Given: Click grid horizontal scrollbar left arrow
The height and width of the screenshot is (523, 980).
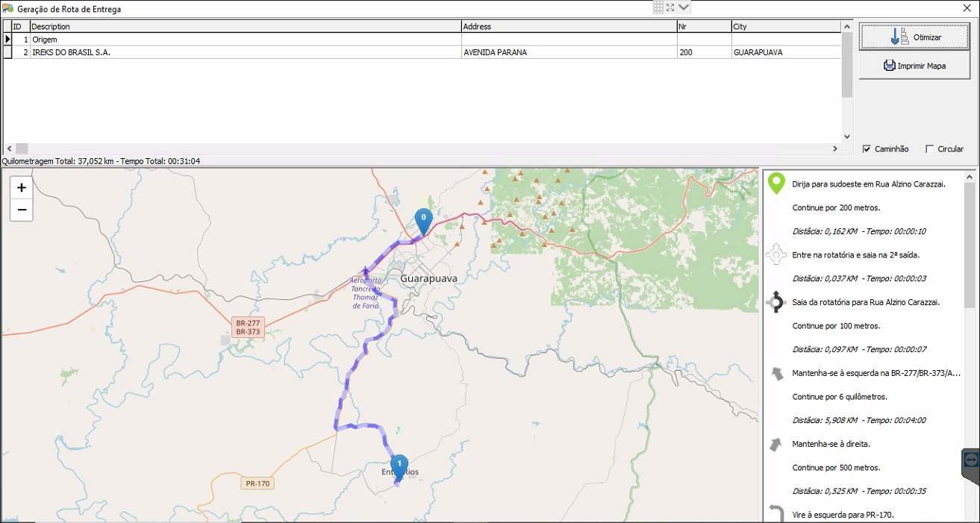Looking at the screenshot, I should tap(9, 148).
